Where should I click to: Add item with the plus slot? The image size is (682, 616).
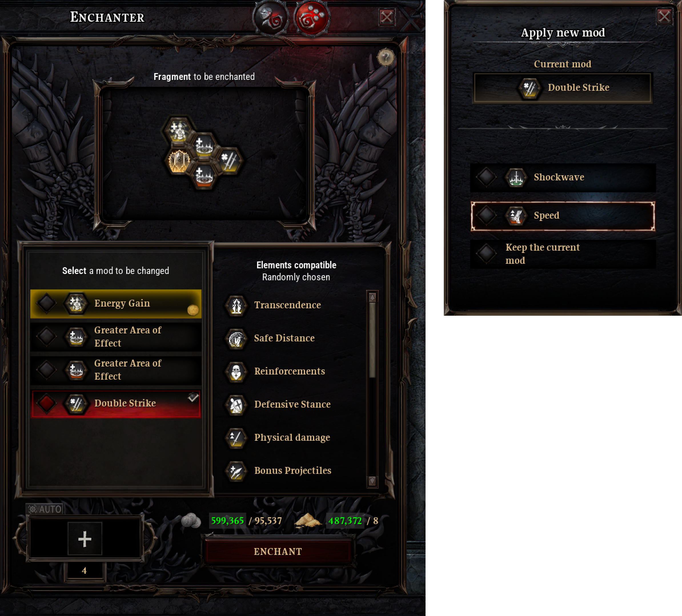(85, 539)
